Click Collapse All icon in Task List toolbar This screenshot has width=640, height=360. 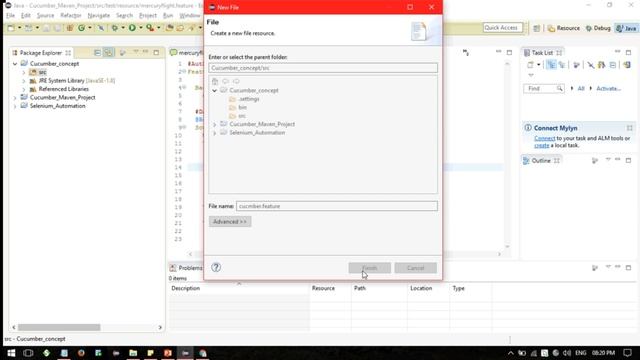point(613,65)
